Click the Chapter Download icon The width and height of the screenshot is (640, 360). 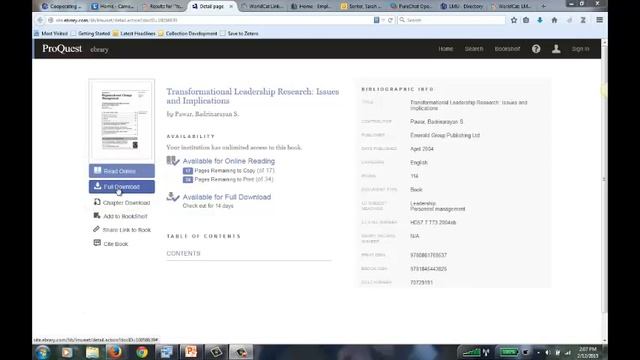pos(97,202)
